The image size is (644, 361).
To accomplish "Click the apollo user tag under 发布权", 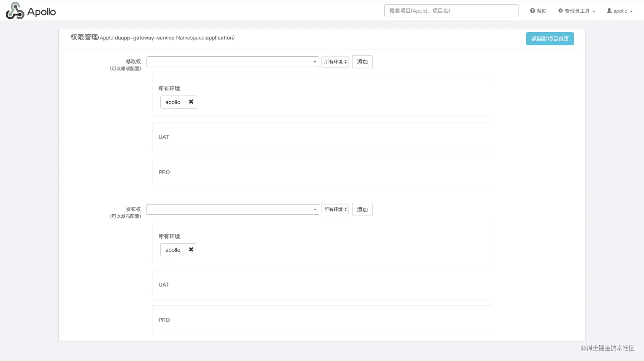I will pyautogui.click(x=173, y=250).
